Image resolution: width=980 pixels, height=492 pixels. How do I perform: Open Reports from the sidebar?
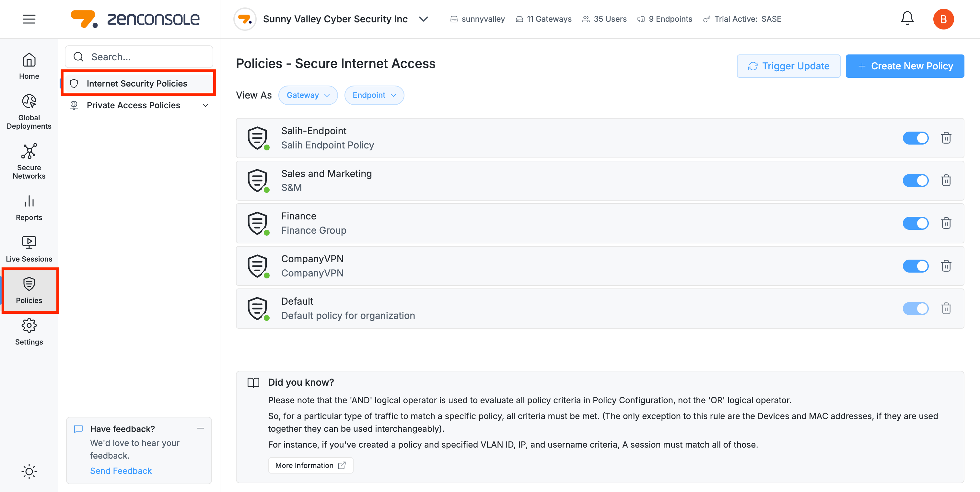pyautogui.click(x=29, y=207)
